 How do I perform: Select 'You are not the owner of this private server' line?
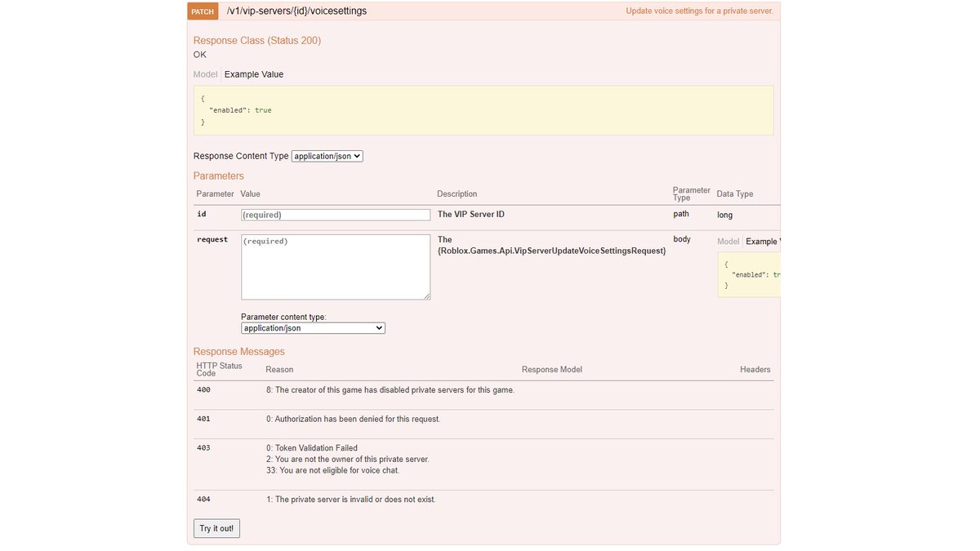click(348, 460)
